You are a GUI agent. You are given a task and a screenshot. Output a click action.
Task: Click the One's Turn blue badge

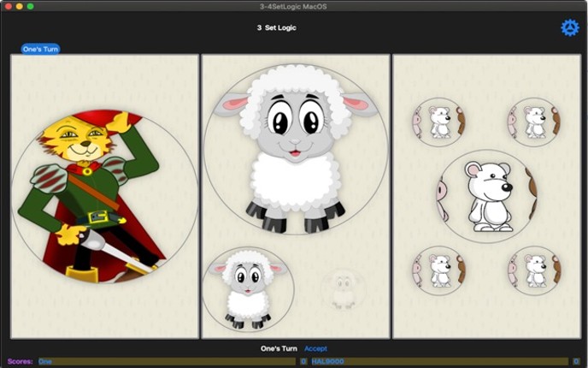click(x=40, y=49)
